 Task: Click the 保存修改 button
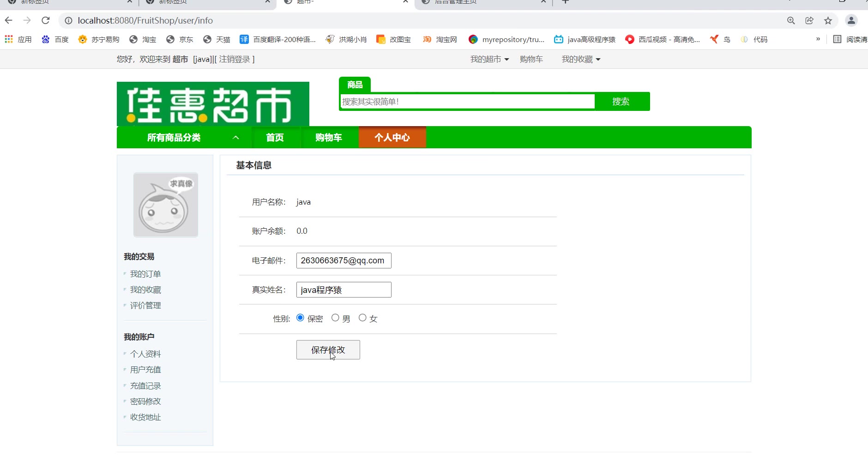(328, 350)
